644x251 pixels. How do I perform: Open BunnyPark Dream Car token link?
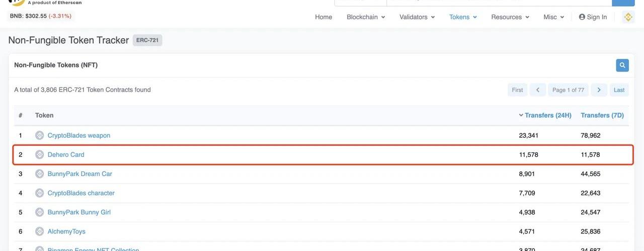click(x=80, y=174)
